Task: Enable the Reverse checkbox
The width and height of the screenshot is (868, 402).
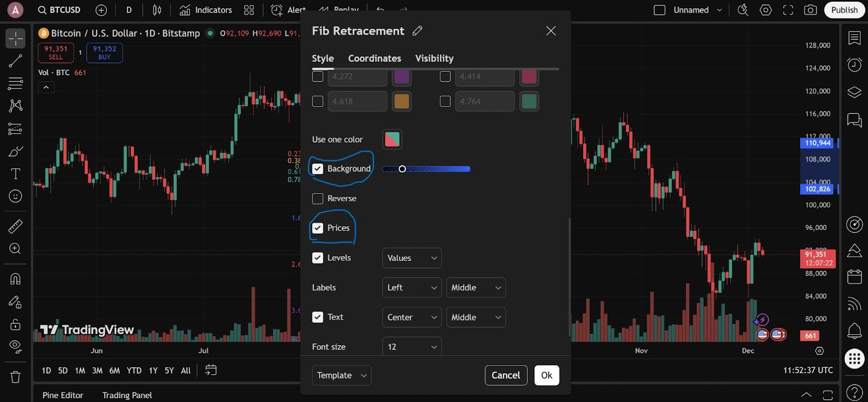Action: [x=318, y=199]
